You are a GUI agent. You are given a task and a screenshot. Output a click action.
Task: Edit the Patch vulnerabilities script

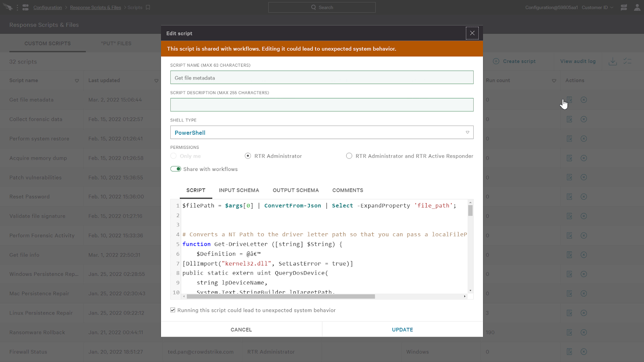click(570, 177)
